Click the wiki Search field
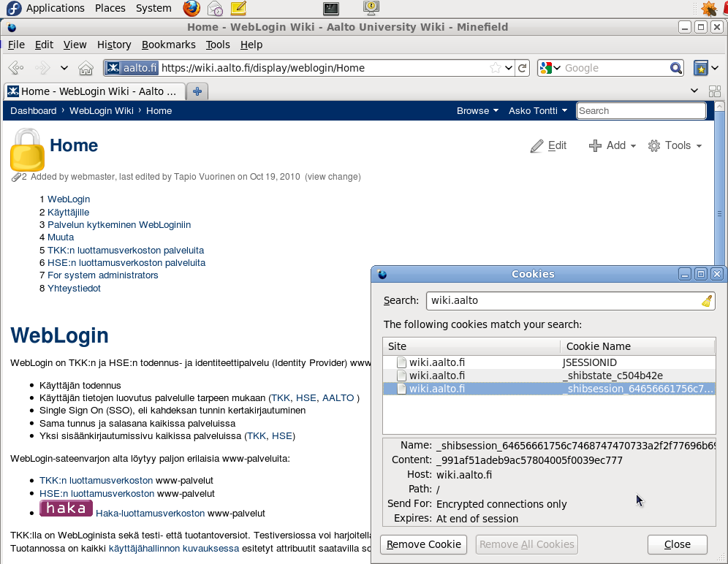 [x=641, y=110]
